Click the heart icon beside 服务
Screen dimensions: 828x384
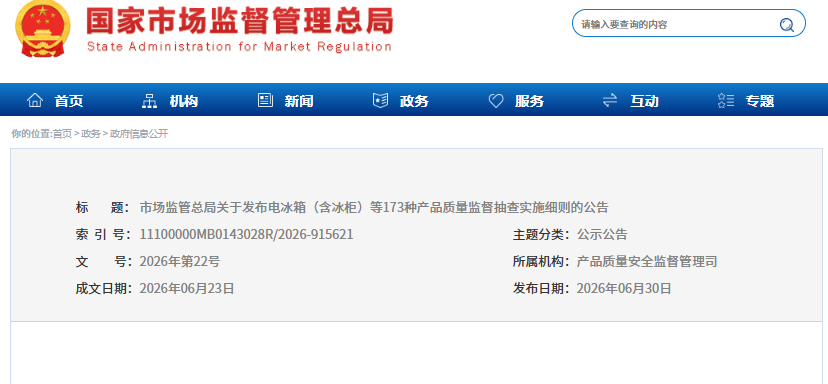pyautogui.click(x=496, y=100)
